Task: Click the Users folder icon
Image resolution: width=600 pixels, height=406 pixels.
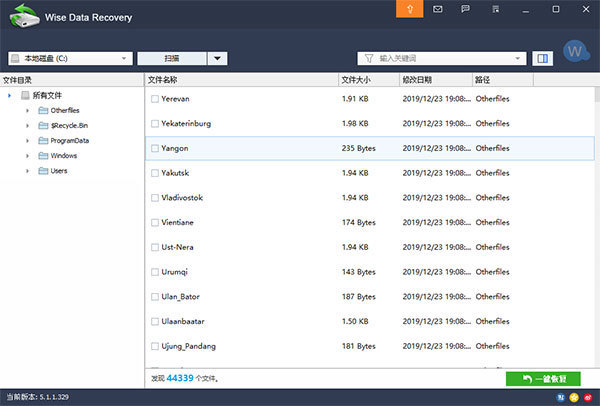Action: (43, 171)
